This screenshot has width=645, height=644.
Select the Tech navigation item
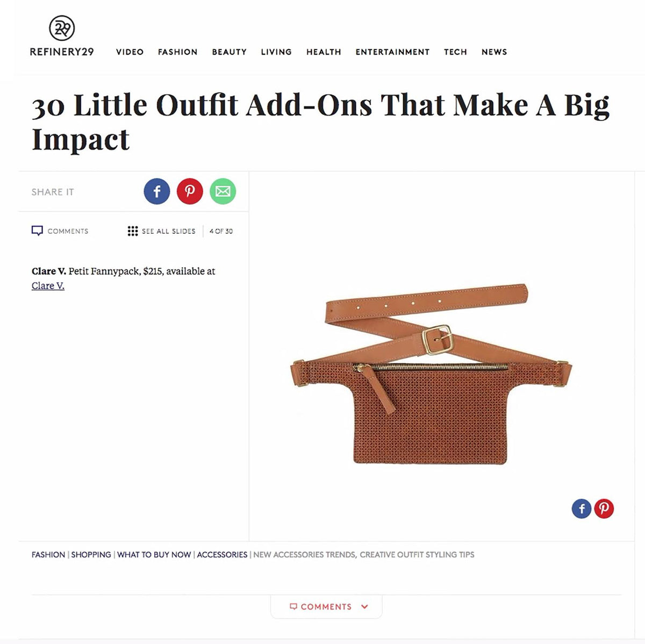click(x=455, y=52)
